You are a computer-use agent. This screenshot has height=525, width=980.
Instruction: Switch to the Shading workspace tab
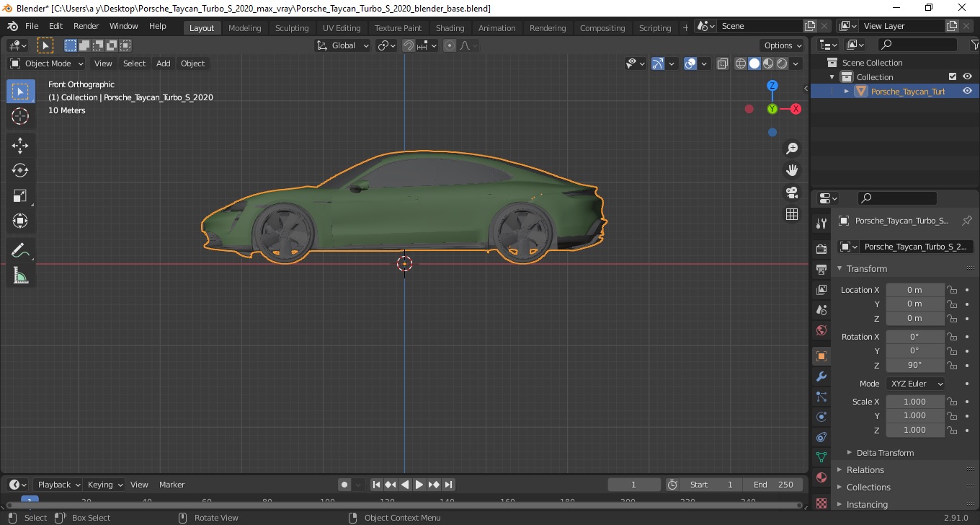click(450, 28)
